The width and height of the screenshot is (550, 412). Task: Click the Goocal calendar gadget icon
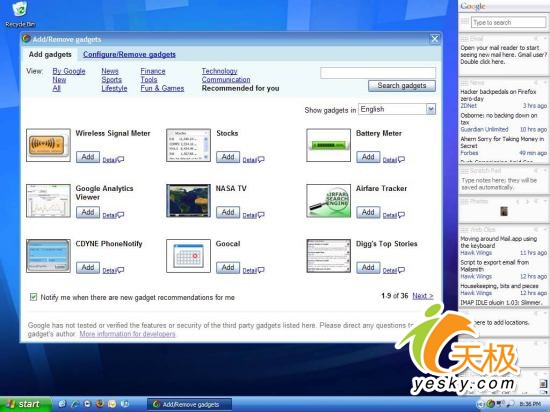188,256
